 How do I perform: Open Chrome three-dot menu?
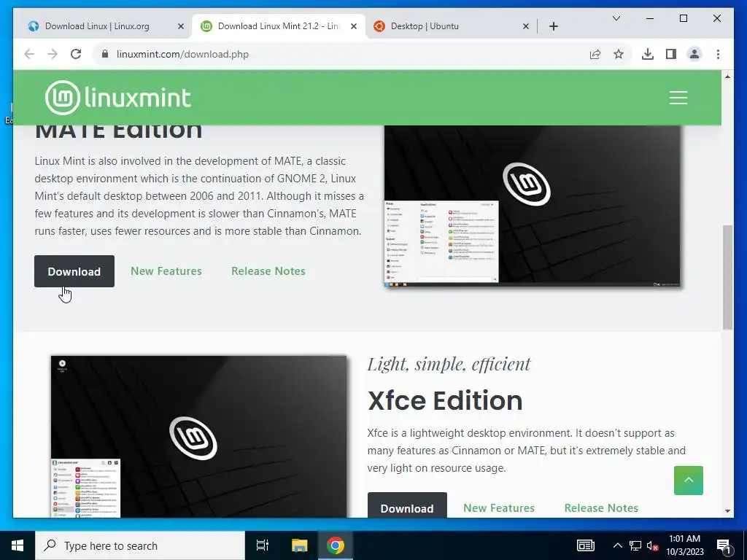point(718,54)
